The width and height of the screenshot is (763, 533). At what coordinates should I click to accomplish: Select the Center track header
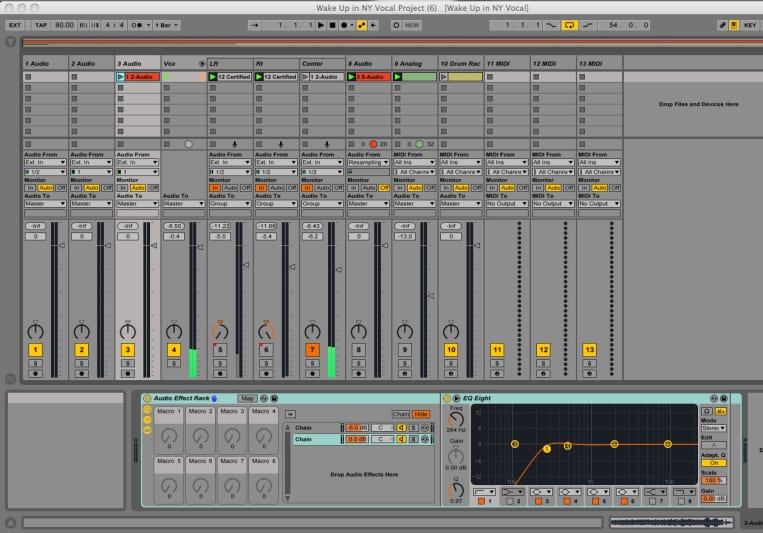pyautogui.click(x=322, y=64)
